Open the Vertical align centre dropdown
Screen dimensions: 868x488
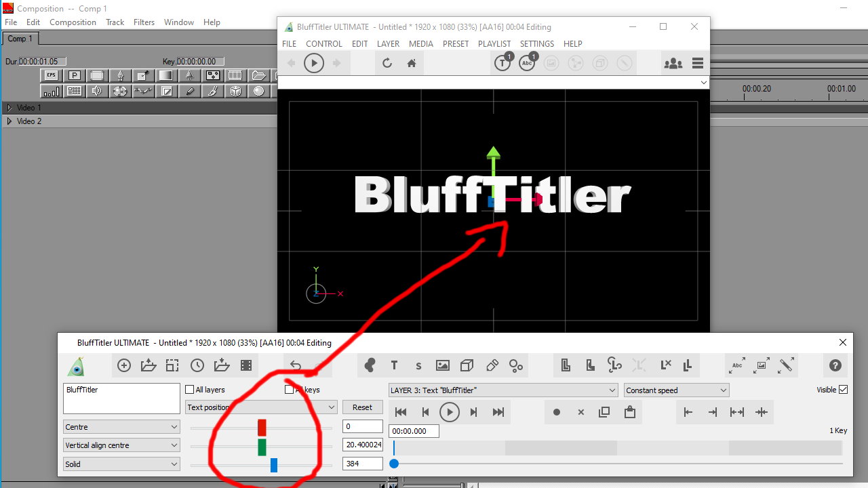pyautogui.click(x=121, y=445)
